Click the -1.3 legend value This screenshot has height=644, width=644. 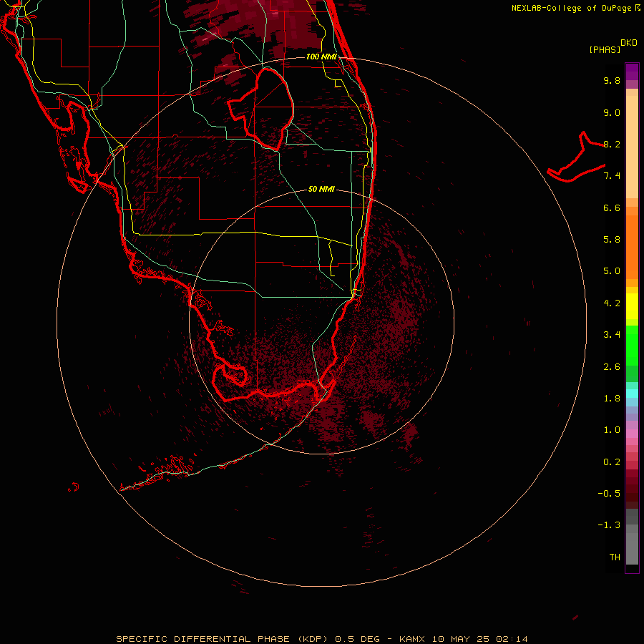[x=609, y=525]
